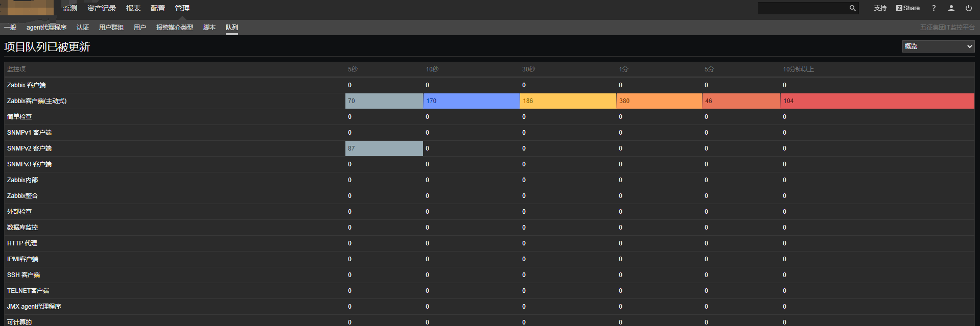Open the 监测 top menu
The height and width of the screenshot is (326, 980).
pyautogui.click(x=70, y=8)
